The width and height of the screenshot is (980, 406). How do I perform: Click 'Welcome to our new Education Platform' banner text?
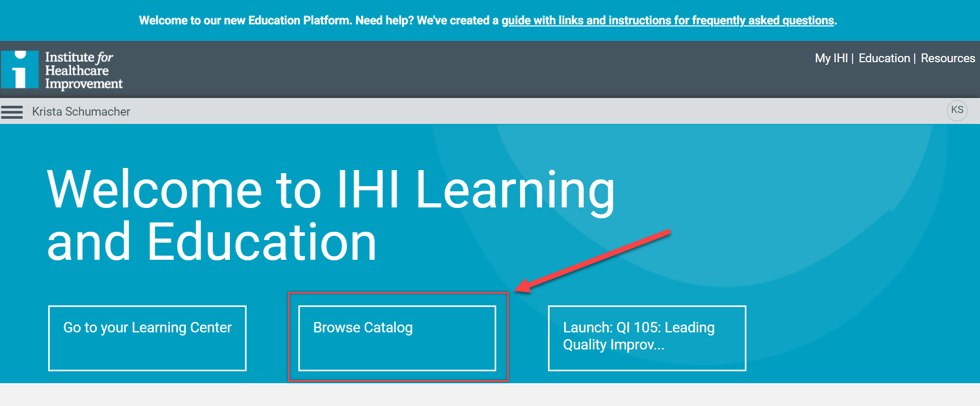(x=245, y=20)
